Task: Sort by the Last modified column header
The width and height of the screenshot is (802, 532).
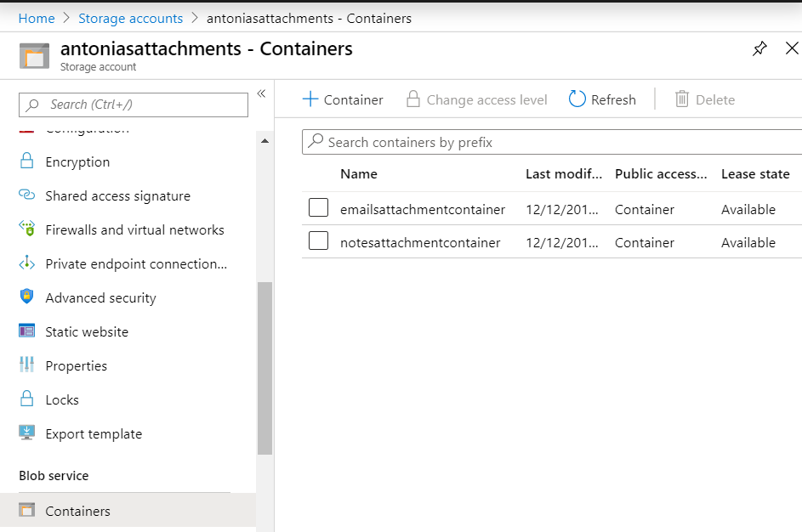Action: [x=564, y=173]
